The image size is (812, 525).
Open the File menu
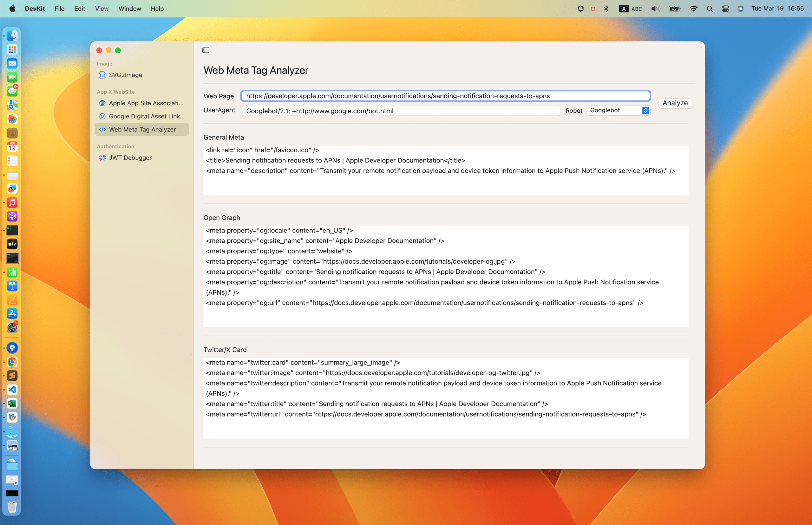point(59,9)
